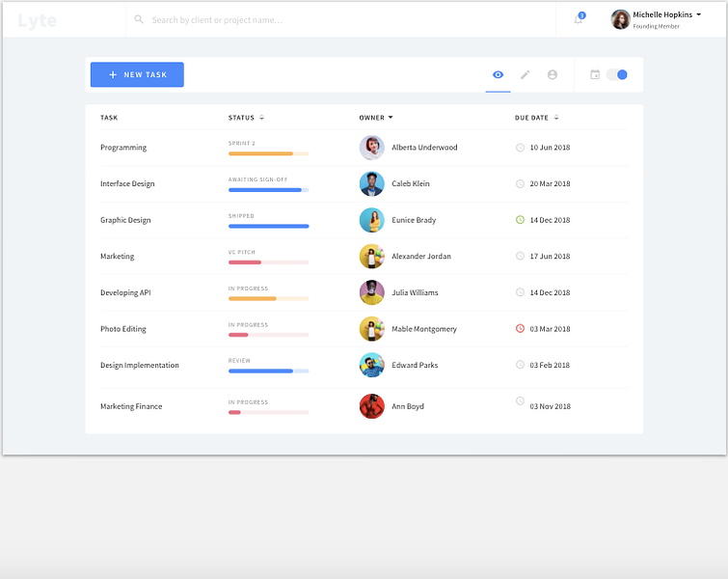Select owner name Mable Montgomery
The width and height of the screenshot is (728, 579).
(x=424, y=328)
